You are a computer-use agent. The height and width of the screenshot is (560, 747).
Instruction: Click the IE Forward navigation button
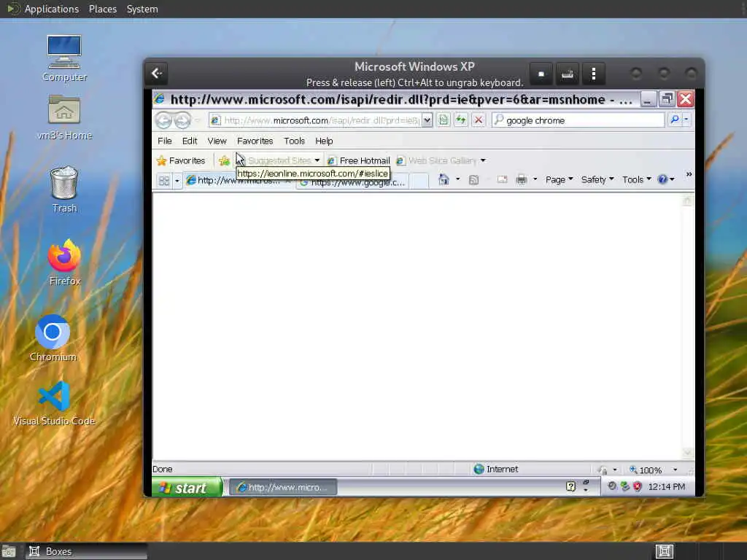click(x=182, y=120)
